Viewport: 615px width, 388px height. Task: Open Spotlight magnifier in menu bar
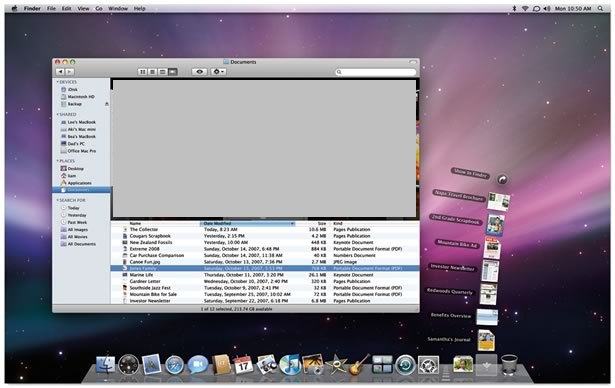pyautogui.click(x=600, y=8)
